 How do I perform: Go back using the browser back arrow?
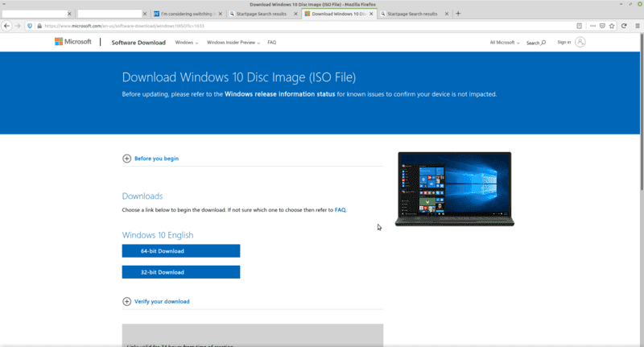(6, 26)
